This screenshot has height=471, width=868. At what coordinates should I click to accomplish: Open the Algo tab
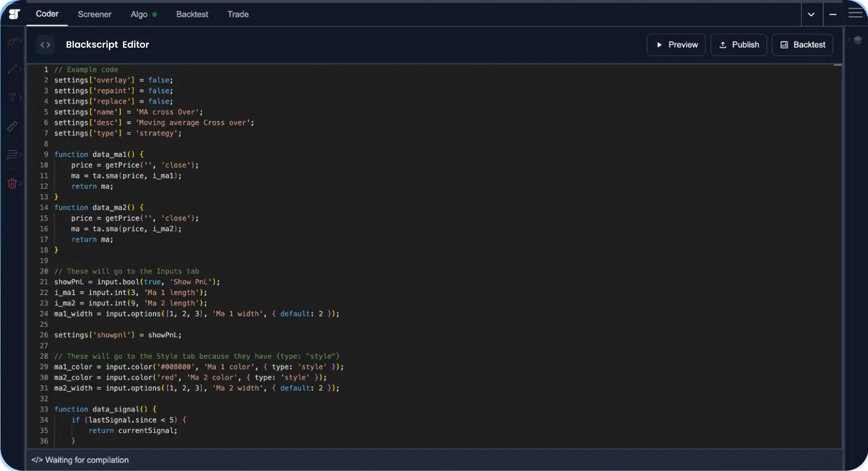(x=139, y=15)
